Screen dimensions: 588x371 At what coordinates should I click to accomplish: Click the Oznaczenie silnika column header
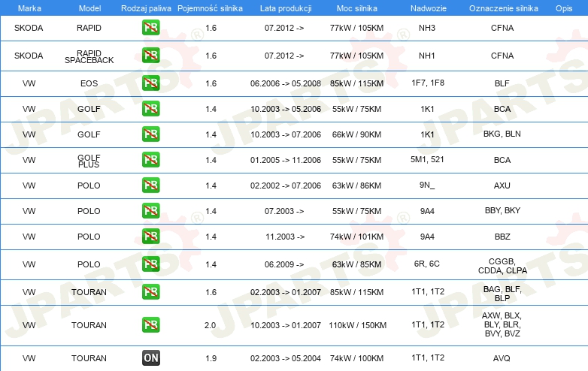pyautogui.click(x=503, y=8)
